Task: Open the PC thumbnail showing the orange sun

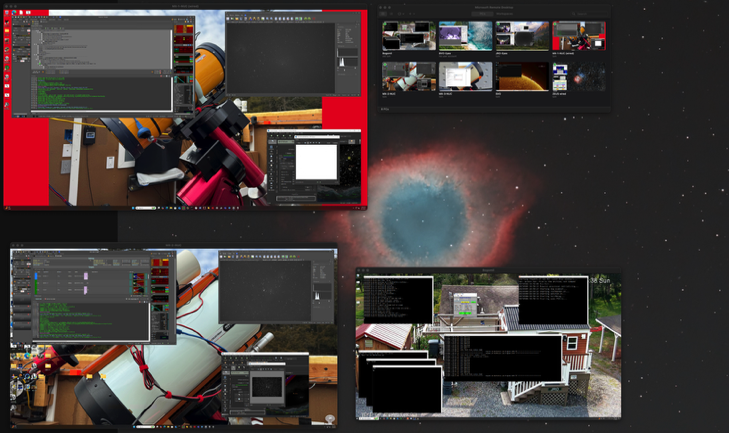Action: [x=523, y=76]
